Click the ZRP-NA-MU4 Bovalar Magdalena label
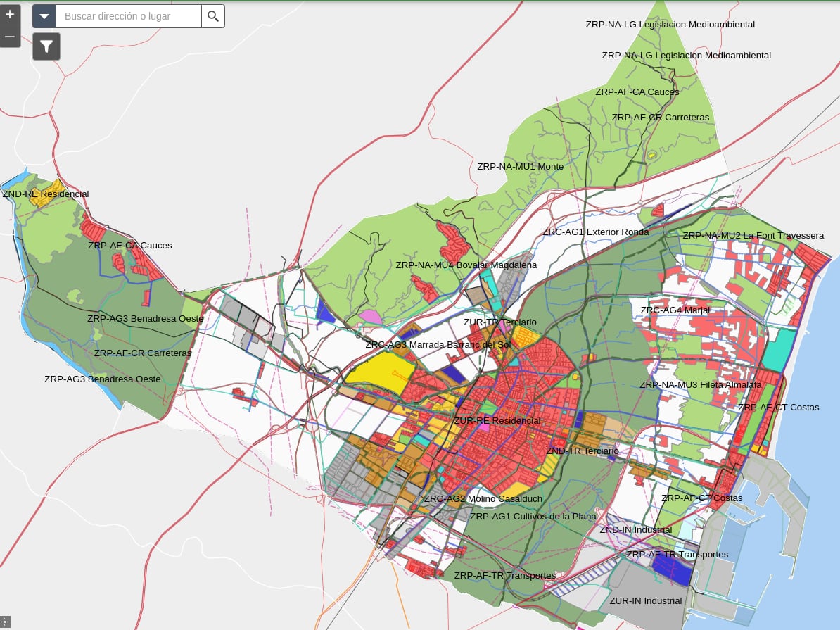This screenshot has width=840, height=630. [x=466, y=265]
